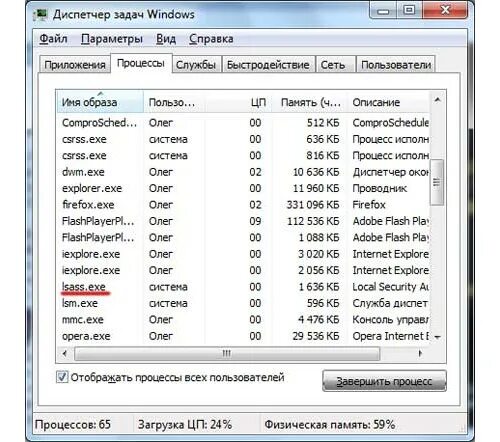Sort by Имя образа column header
Screen dimensions: 500x442
[x=100, y=102]
